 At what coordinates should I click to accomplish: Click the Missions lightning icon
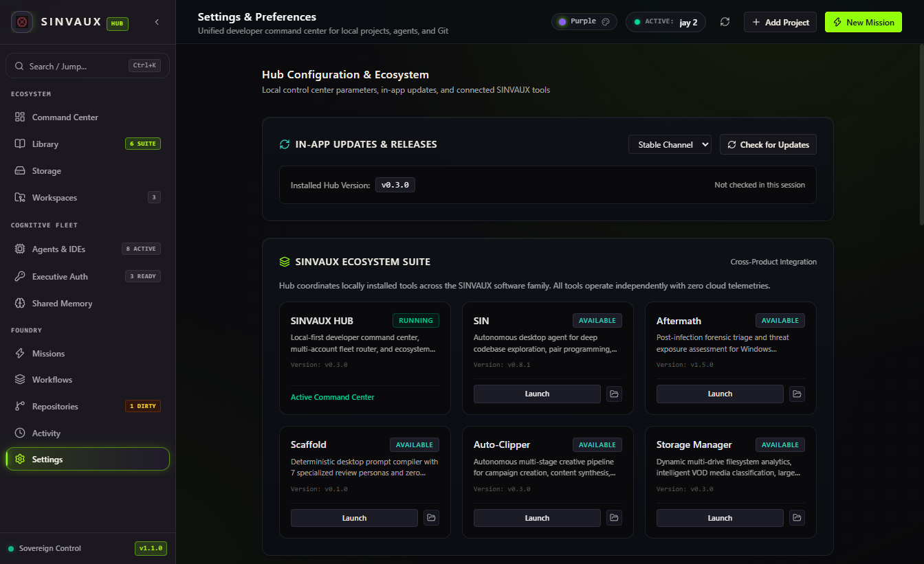[20, 354]
